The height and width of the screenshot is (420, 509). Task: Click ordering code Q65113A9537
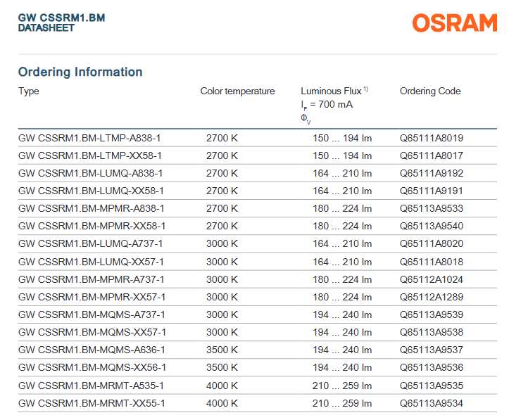tap(432, 350)
